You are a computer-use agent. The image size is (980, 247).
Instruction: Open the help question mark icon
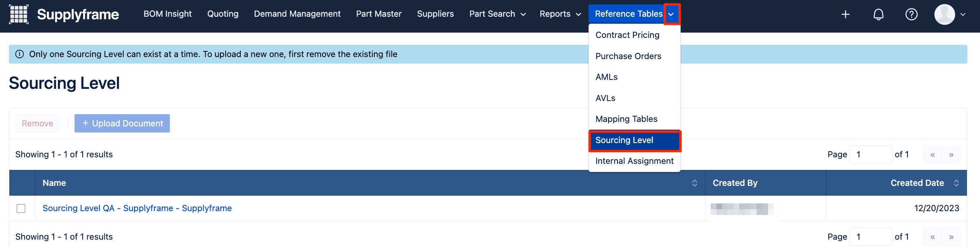(912, 14)
